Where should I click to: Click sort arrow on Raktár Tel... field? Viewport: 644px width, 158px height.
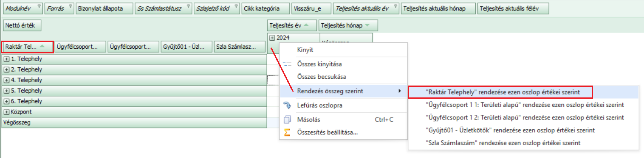[x=42, y=47]
